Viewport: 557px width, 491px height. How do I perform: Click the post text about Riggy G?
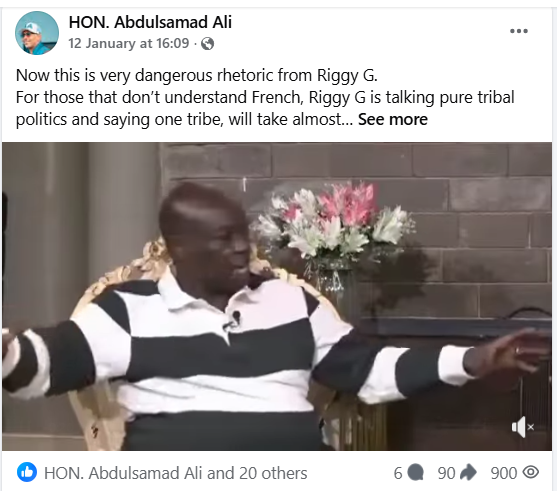coord(265,97)
